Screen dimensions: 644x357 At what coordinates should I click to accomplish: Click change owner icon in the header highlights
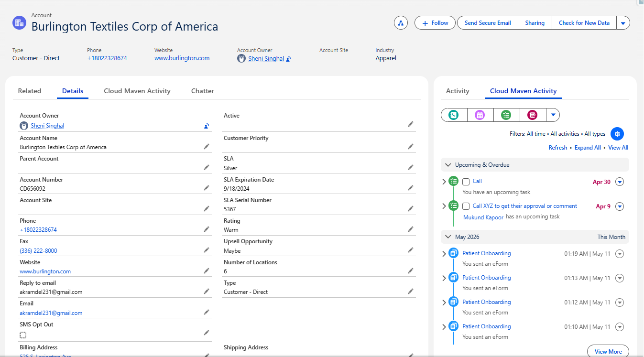[289, 59]
